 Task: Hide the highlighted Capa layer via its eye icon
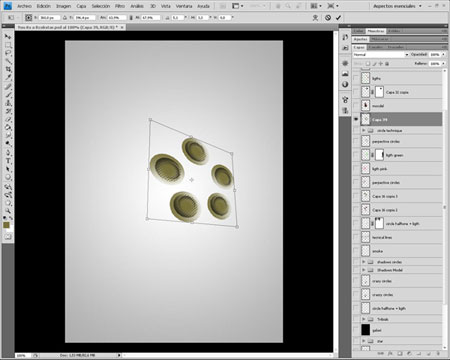[356, 119]
